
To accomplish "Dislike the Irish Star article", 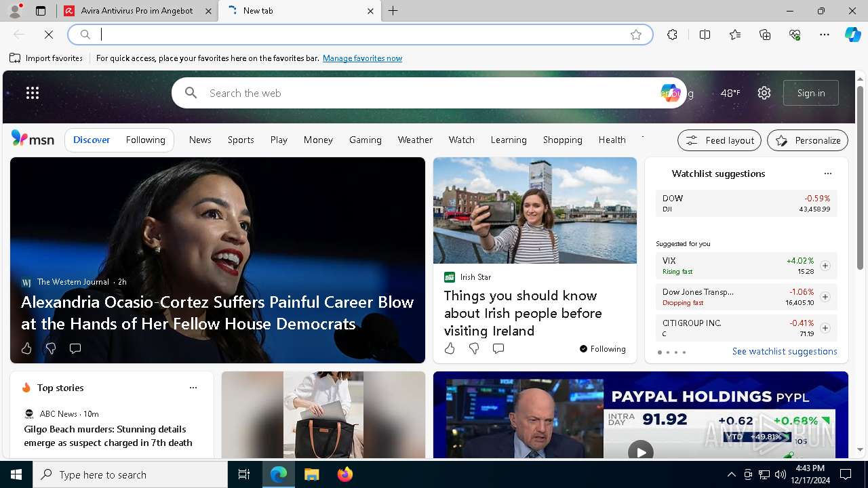I will 473,348.
